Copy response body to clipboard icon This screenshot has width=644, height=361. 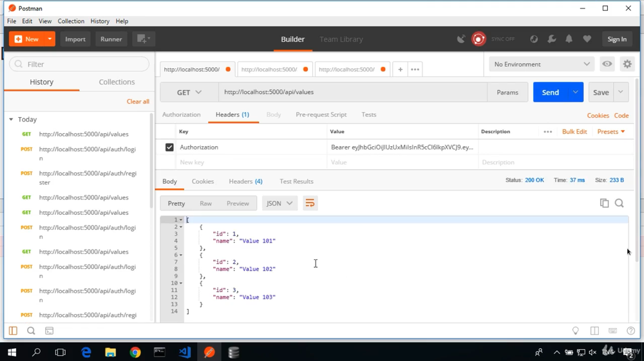604,203
